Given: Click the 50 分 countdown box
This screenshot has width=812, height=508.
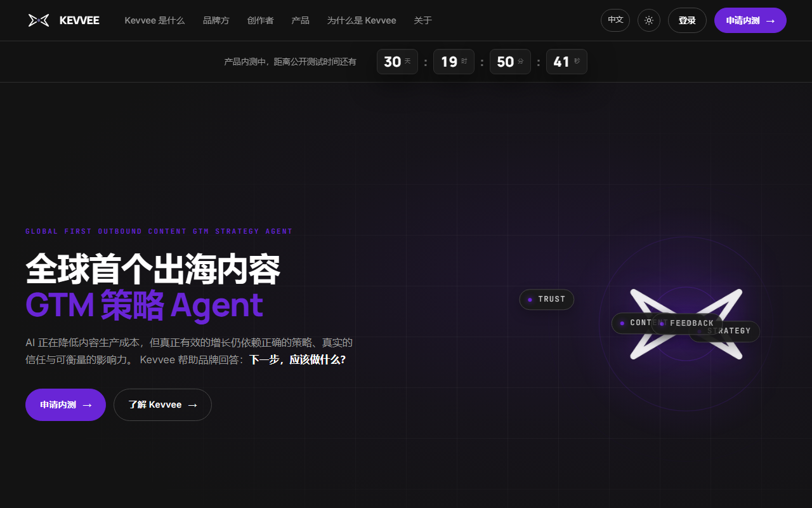Looking at the screenshot, I should tap(510, 62).
